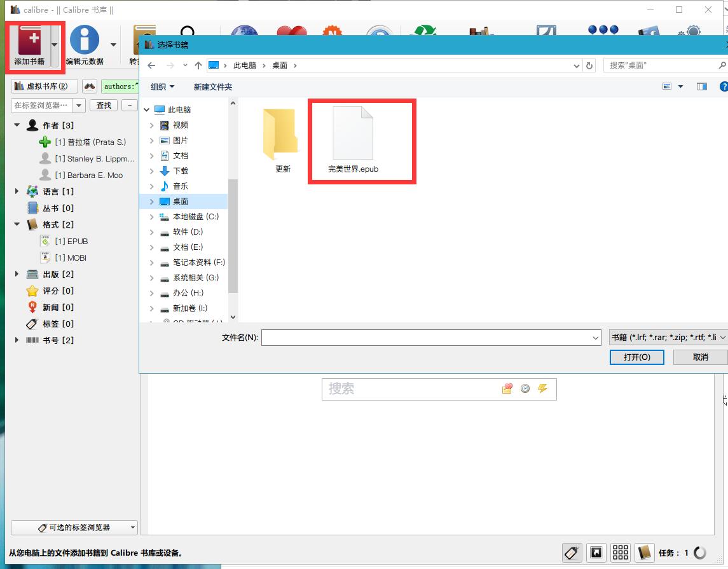The image size is (728, 569).
Task: Open the 可选的标签浏览器 dropdown button
Action: point(74,528)
